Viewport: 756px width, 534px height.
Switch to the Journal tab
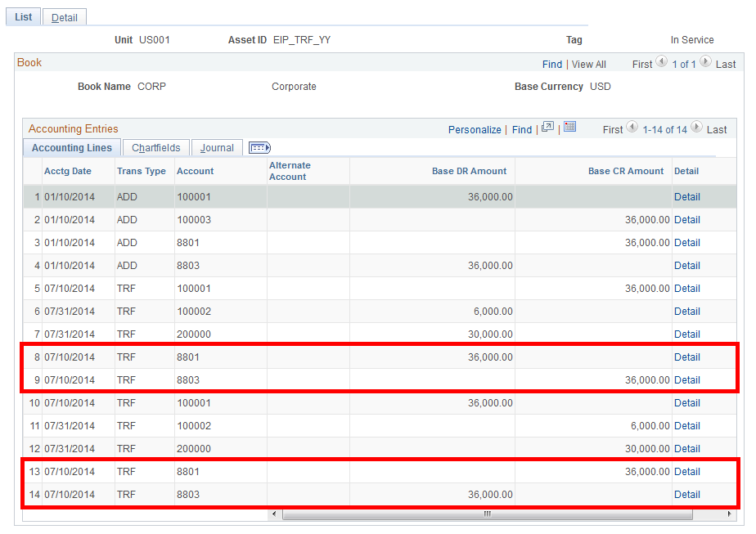(x=216, y=147)
